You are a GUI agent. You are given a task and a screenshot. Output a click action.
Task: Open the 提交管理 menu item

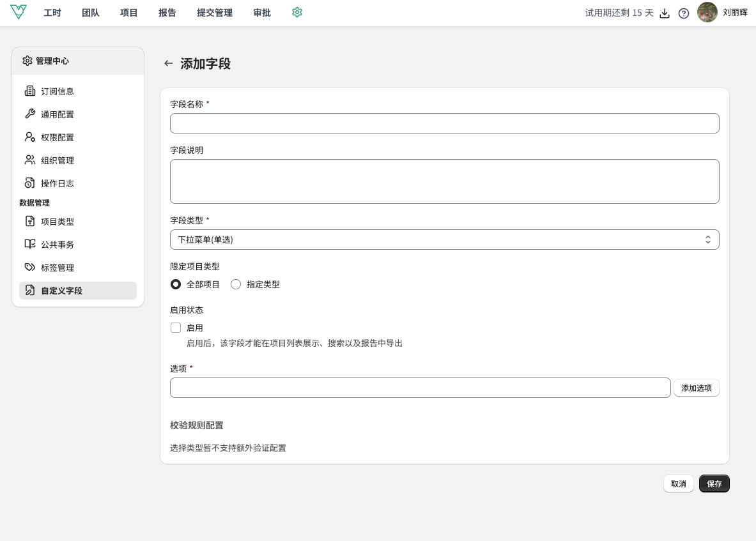[x=215, y=13]
